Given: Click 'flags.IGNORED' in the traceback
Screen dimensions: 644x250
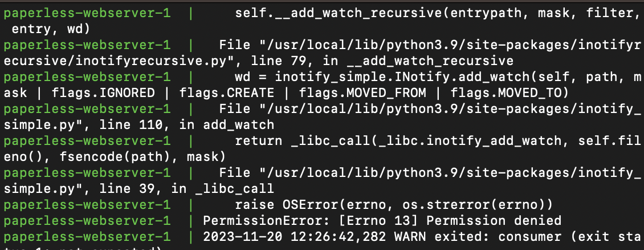Looking at the screenshot, I should tap(103, 93).
